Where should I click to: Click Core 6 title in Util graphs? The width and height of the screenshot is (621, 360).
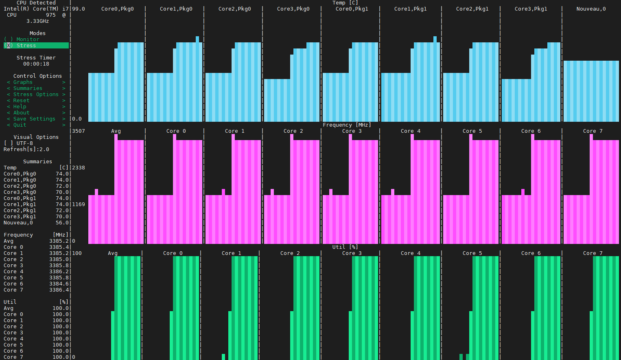click(x=531, y=253)
